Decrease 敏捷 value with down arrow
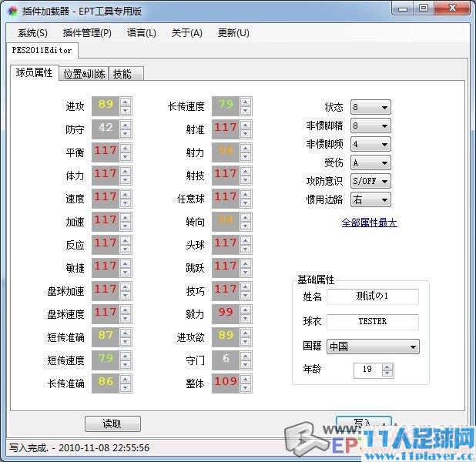This screenshot has height=462, width=476. (x=126, y=272)
